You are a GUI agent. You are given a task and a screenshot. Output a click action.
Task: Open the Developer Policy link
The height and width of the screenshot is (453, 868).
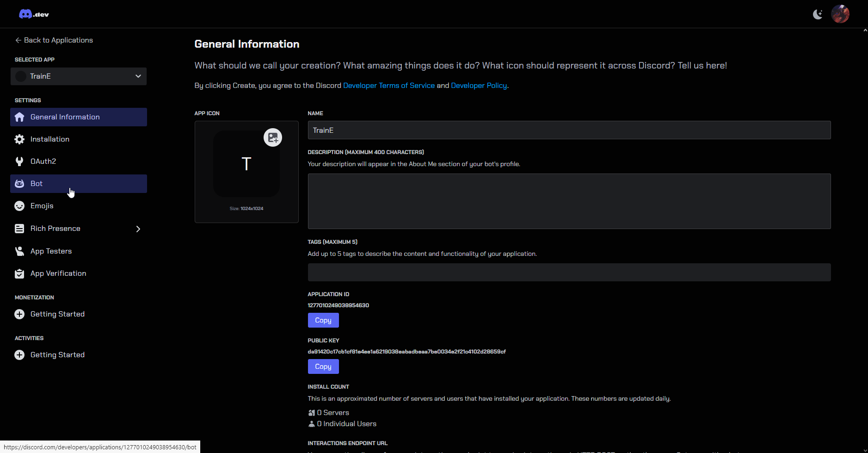coord(479,86)
